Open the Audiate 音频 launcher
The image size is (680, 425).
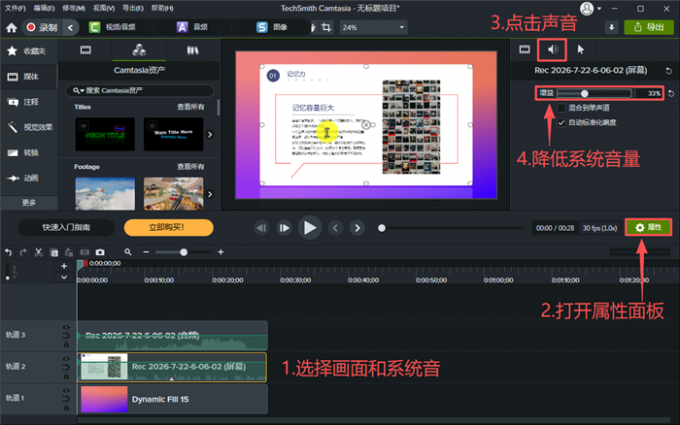pyautogui.click(x=192, y=27)
